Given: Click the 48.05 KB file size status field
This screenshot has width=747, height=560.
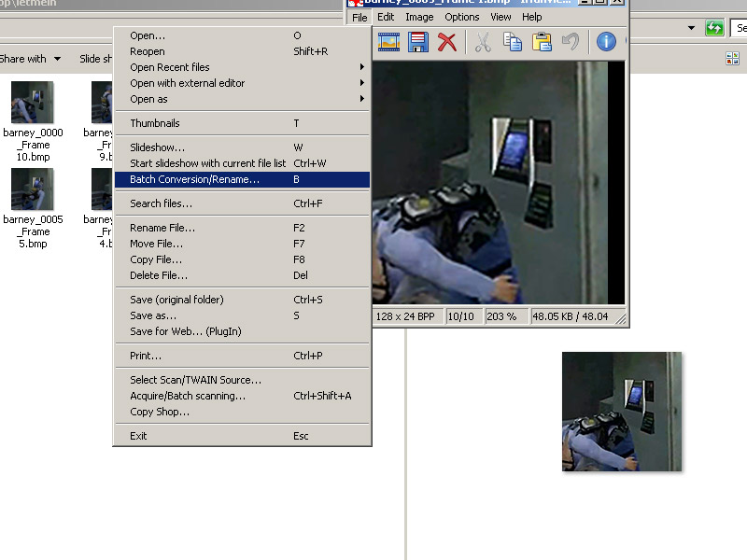Looking at the screenshot, I should click(571, 316).
